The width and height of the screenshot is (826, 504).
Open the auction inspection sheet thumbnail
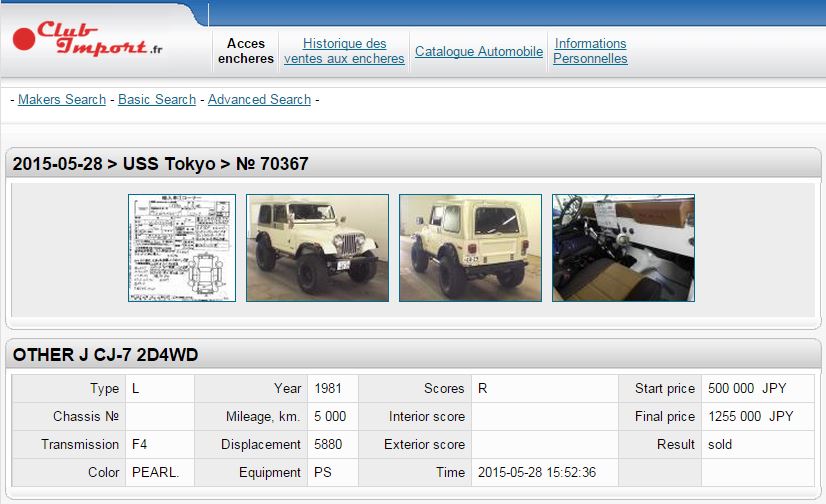(x=182, y=248)
